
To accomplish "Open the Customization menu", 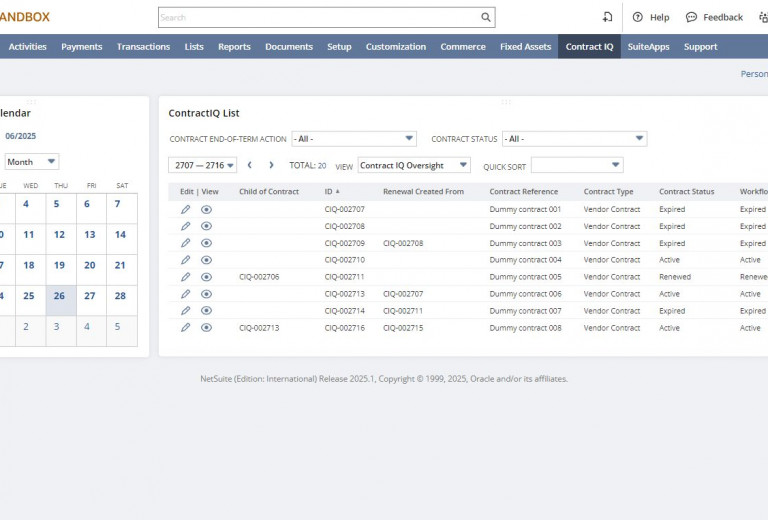I will tap(396, 47).
